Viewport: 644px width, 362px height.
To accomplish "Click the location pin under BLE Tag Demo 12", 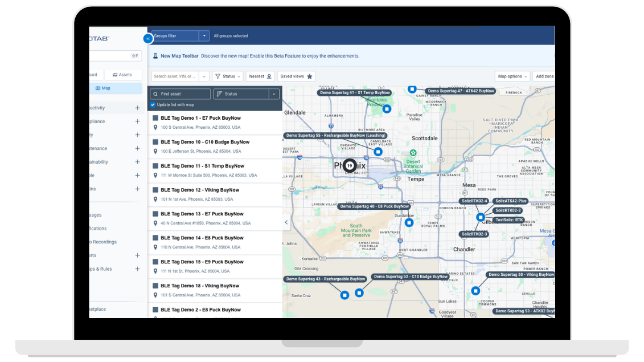I will 155,200.
